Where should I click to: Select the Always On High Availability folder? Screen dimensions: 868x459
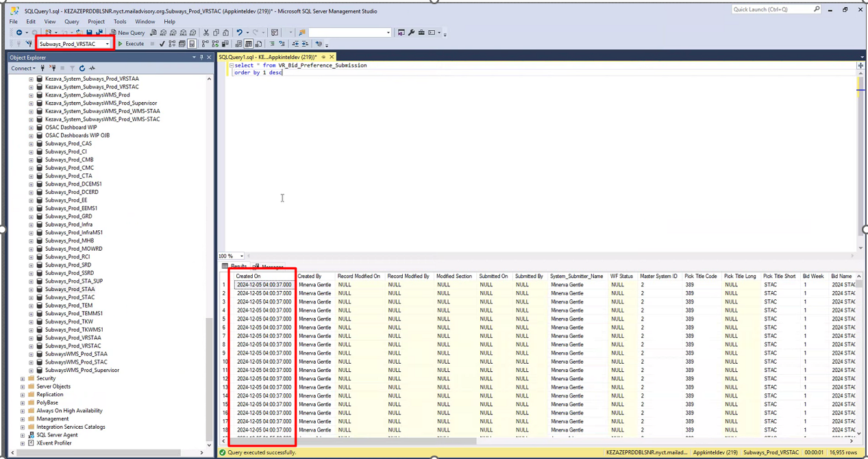coord(70,410)
